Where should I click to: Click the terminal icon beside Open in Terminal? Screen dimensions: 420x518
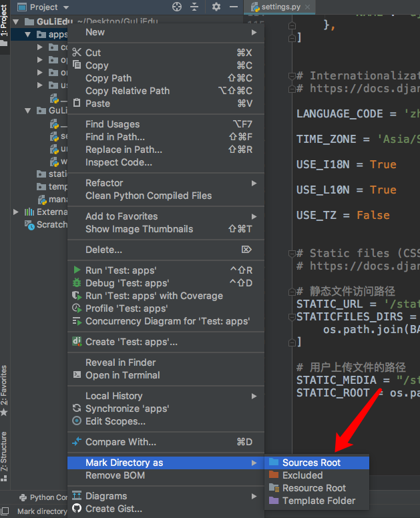tap(77, 374)
